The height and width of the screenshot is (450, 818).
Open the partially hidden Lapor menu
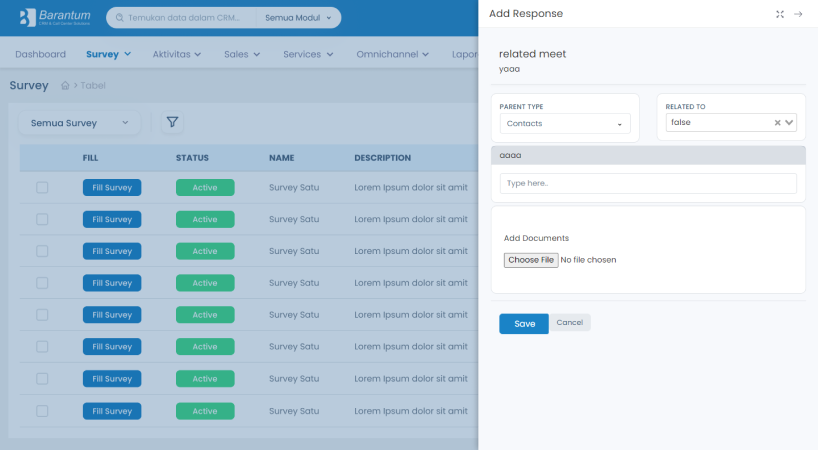(x=465, y=54)
